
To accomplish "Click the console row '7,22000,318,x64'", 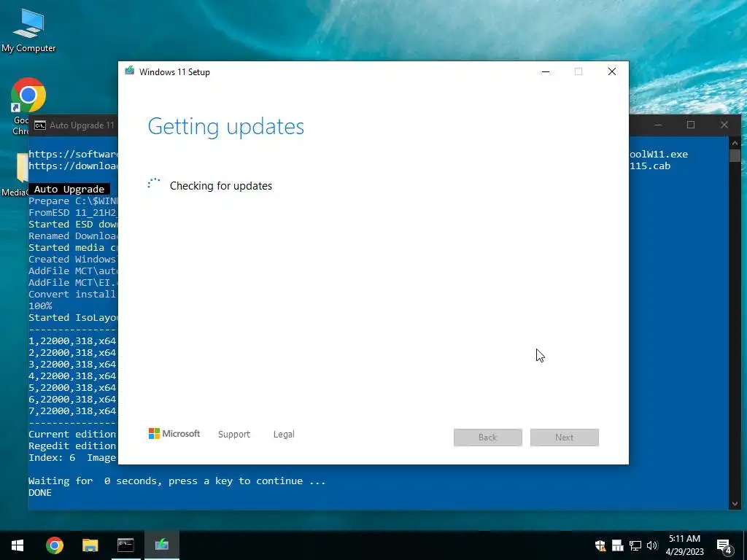I will pos(72,411).
